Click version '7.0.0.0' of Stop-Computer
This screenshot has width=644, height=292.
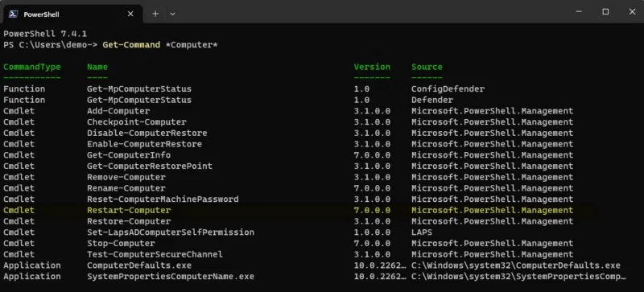(372, 244)
